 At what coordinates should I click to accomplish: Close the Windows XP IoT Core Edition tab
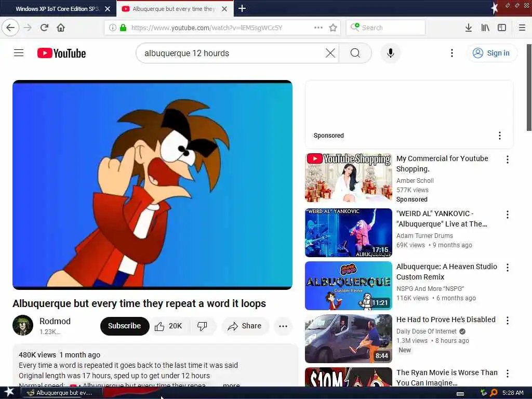coord(108,9)
